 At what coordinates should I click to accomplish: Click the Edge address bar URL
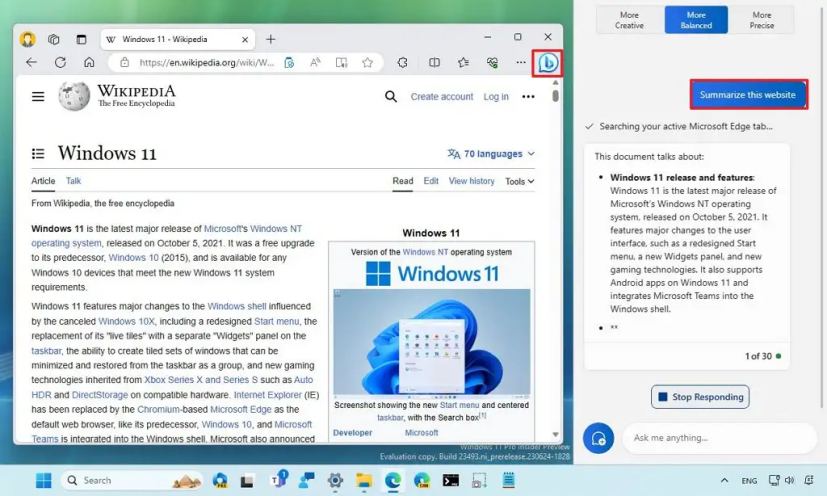(206, 63)
